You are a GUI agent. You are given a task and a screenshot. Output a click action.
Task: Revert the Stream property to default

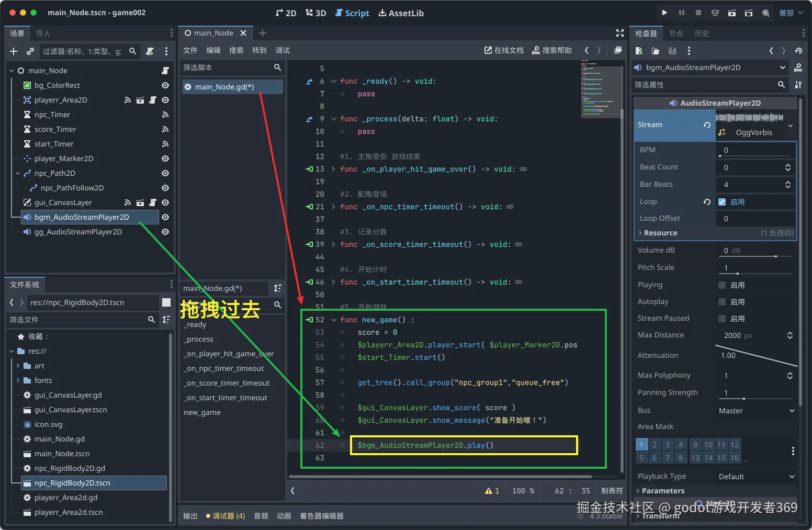tap(707, 125)
